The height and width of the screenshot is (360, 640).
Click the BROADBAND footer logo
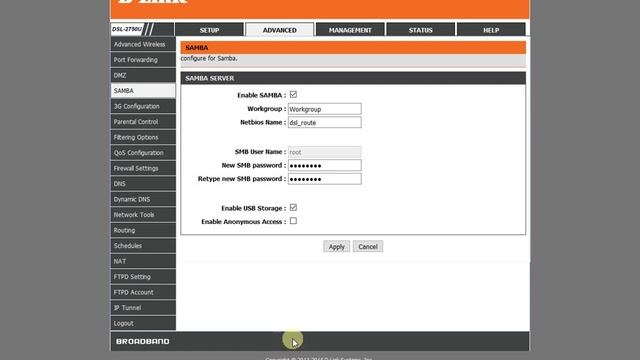pos(142,341)
